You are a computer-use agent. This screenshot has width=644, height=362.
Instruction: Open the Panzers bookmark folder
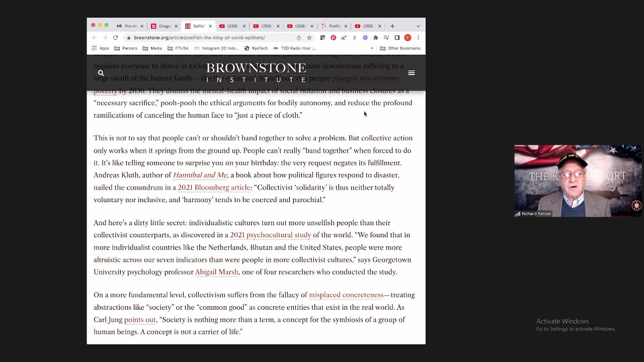126,48
